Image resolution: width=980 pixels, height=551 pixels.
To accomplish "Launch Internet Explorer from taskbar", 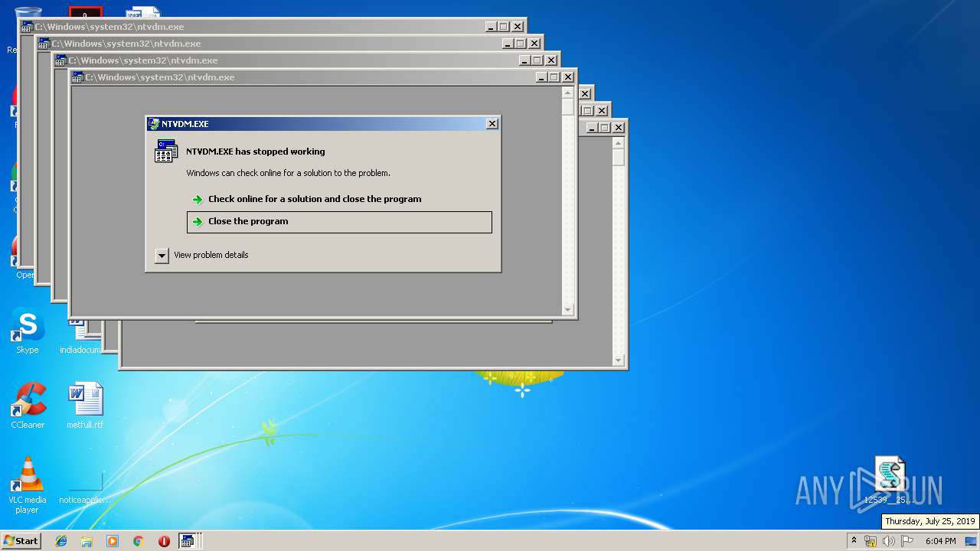I will (61, 541).
